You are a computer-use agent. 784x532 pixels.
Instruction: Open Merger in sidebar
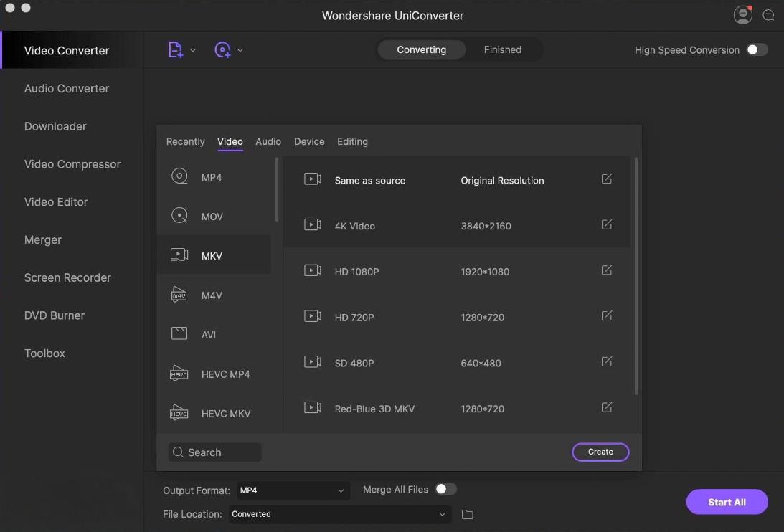(x=43, y=240)
